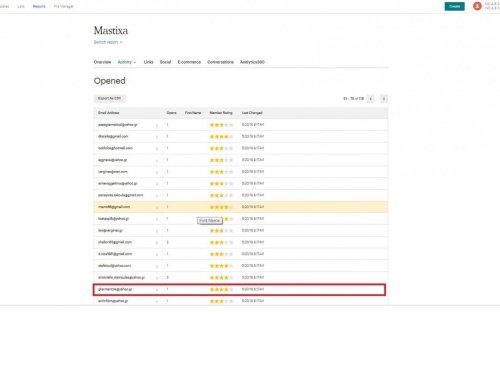The image size is (500, 374).
Task: Click Export As CSV button
Action: pyautogui.click(x=109, y=98)
